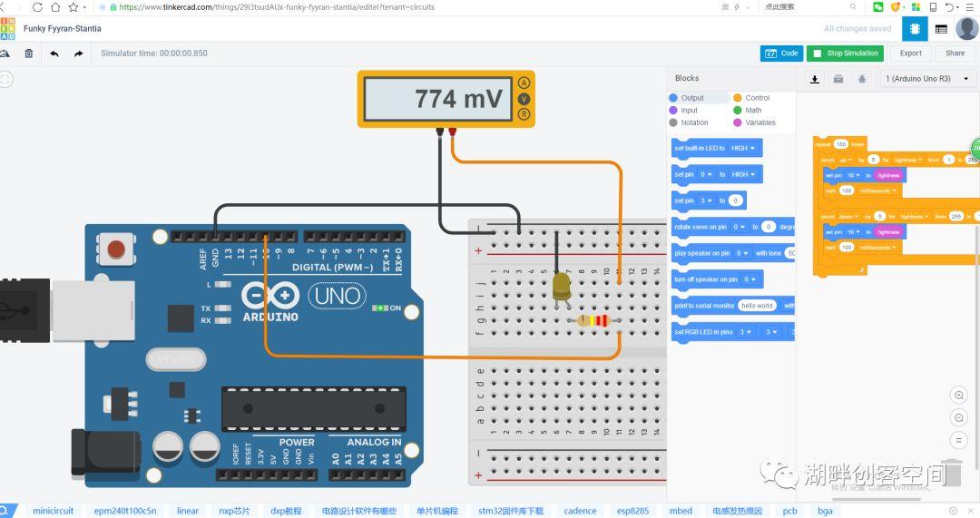Click the pcb link in bottom bar
This screenshot has width=980, height=518.
click(x=790, y=511)
